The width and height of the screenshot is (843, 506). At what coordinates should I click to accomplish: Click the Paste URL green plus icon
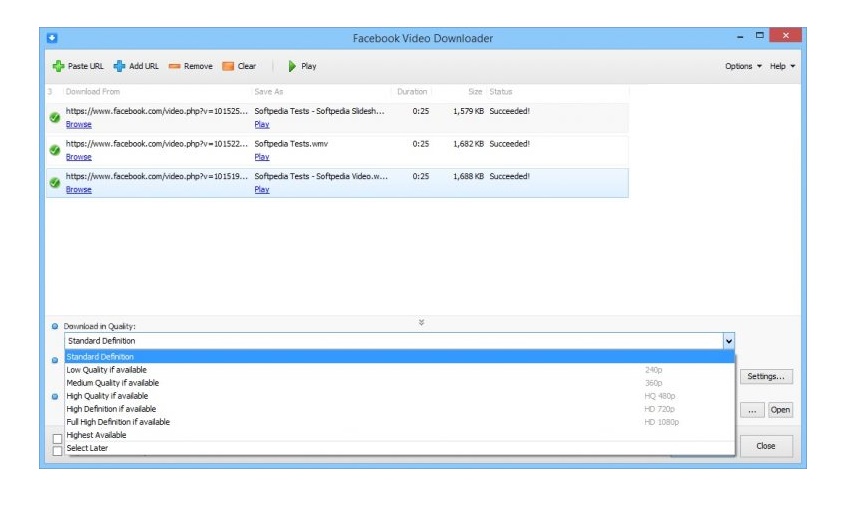click(58, 66)
